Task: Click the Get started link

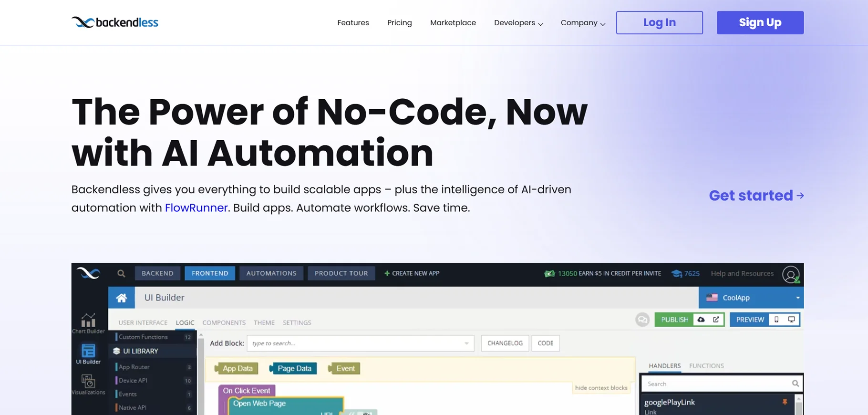Action: pyautogui.click(x=756, y=196)
